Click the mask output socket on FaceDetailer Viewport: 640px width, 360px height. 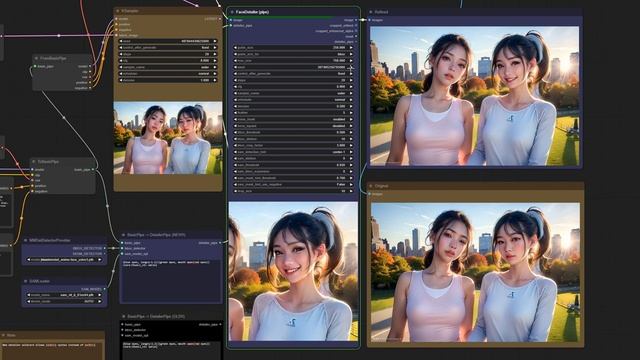tap(356, 36)
